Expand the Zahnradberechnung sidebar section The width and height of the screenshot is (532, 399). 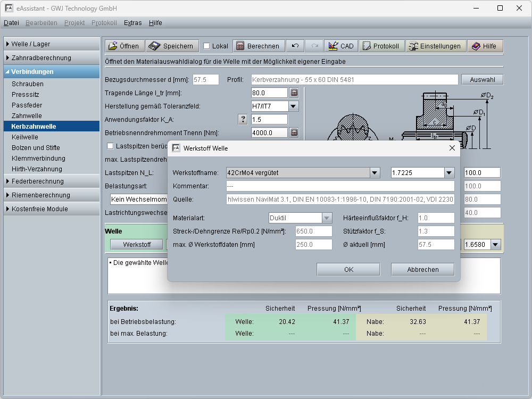pyautogui.click(x=41, y=58)
